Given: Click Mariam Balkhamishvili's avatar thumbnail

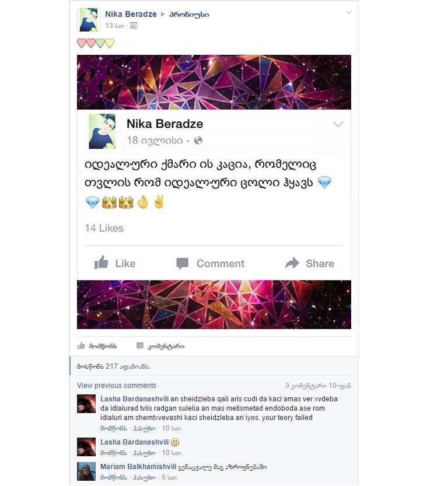Looking at the screenshot, I should tap(86, 471).
